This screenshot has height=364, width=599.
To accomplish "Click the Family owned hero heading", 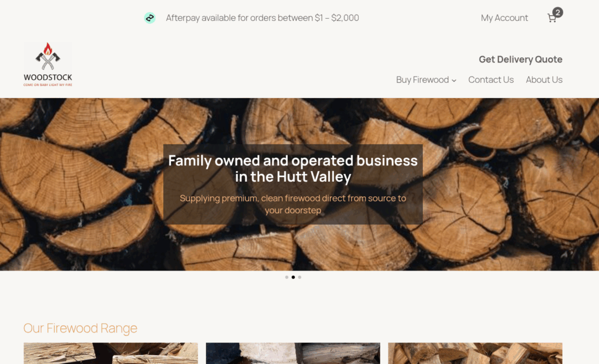I will (x=293, y=169).
